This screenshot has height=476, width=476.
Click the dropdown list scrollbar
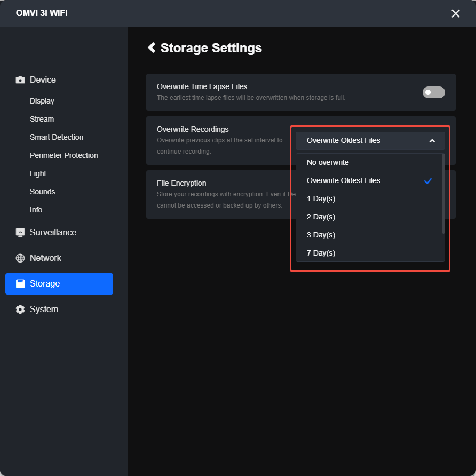(443, 194)
